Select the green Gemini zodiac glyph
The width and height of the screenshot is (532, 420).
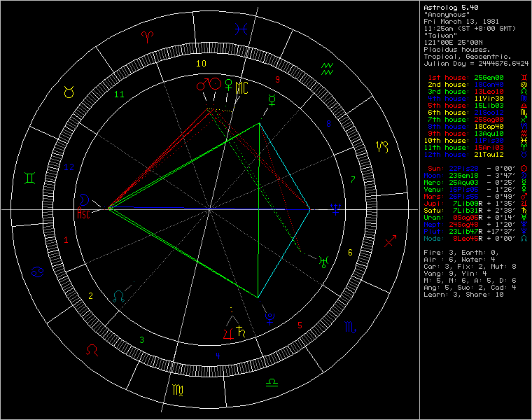(x=30, y=178)
